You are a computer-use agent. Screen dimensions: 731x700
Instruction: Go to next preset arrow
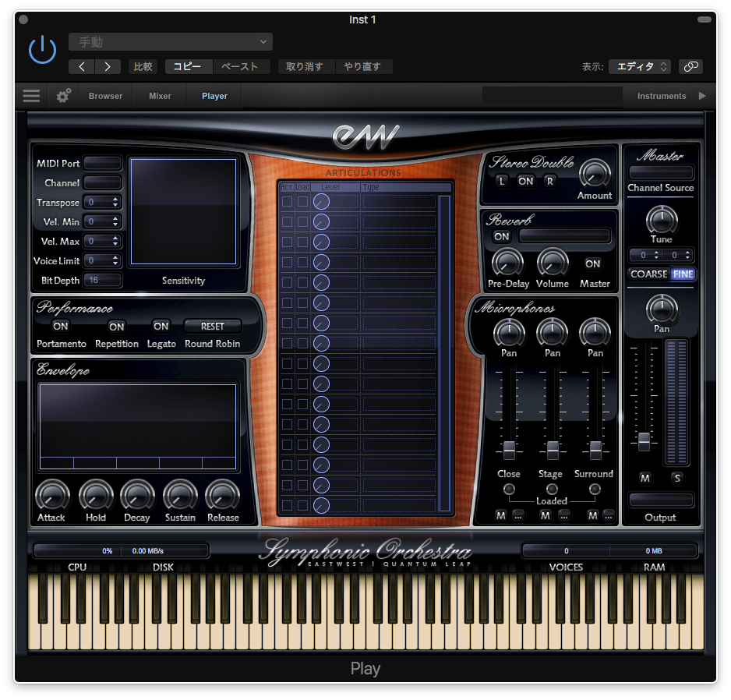pos(108,67)
